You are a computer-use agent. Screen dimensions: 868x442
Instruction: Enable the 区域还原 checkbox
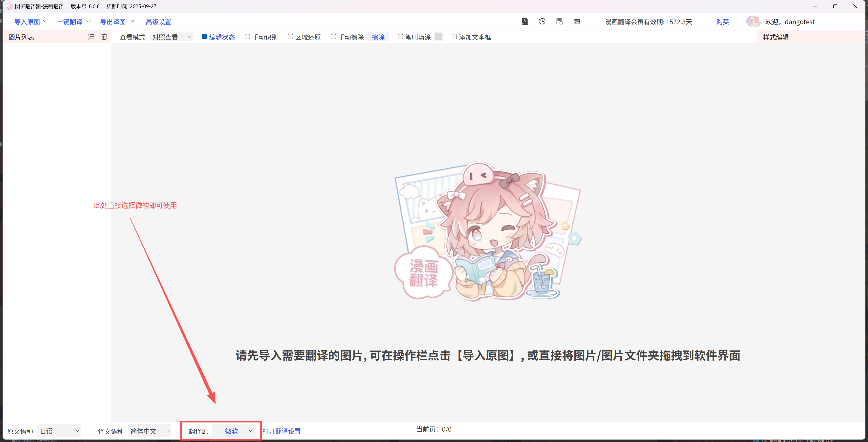[290, 37]
